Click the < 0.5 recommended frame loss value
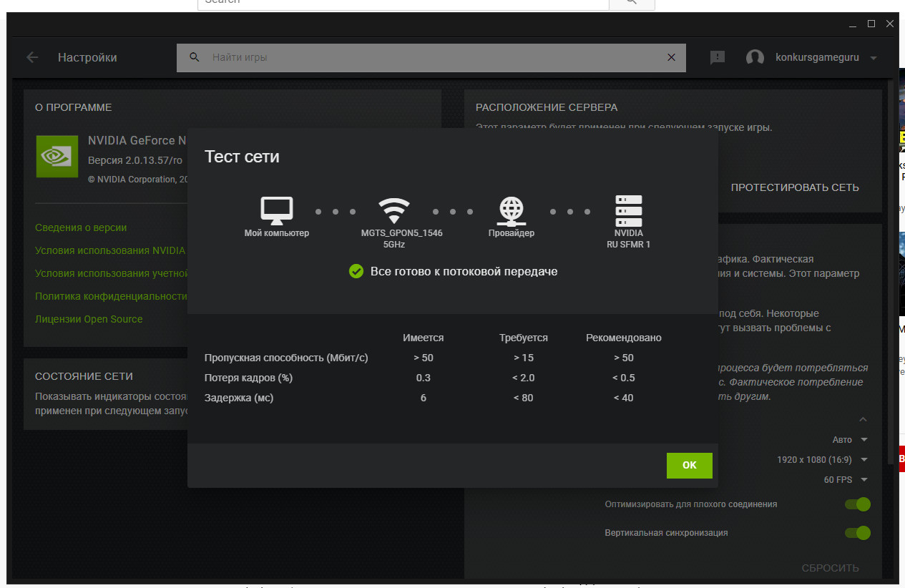 (624, 378)
